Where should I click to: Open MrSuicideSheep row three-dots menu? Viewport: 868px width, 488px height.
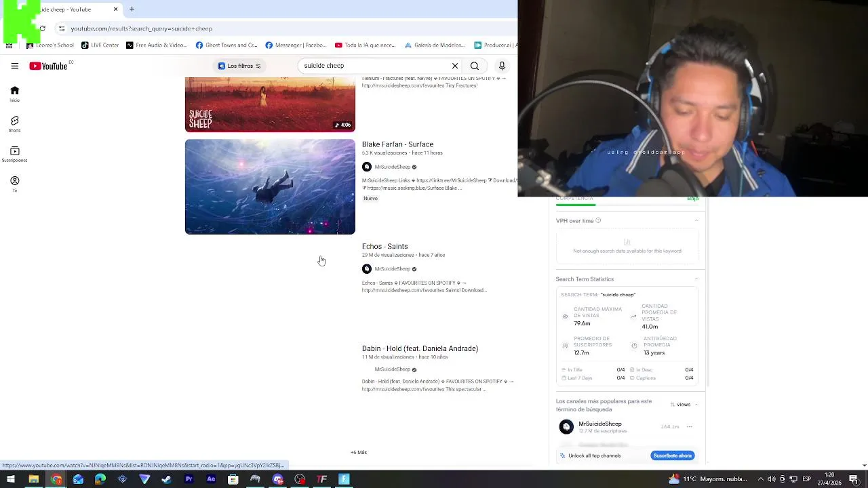click(689, 427)
